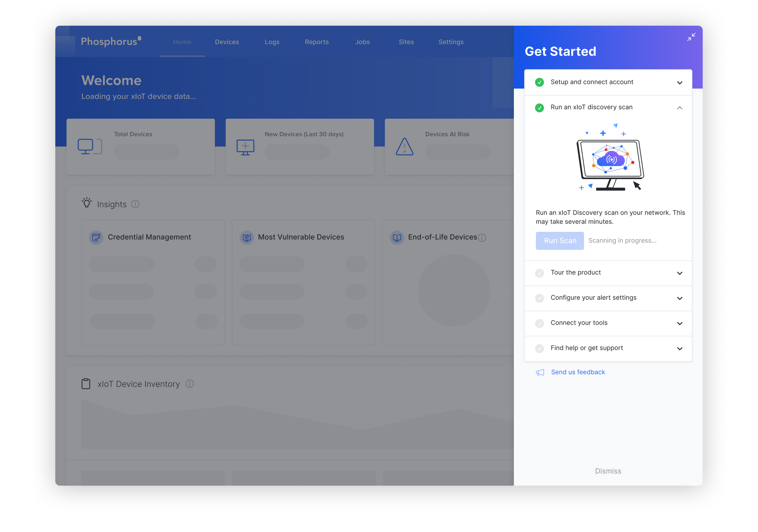The height and width of the screenshot is (532, 758).
Task: Toggle the Tour the product checkmark
Action: pos(539,273)
